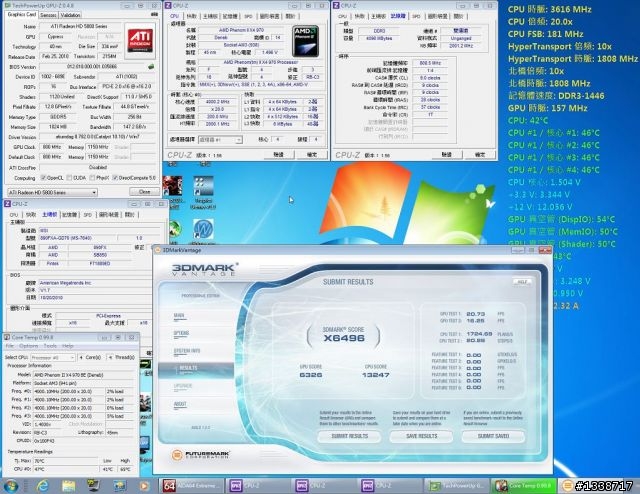Click Futuremark Corporation logo in 3DMark

200,454
